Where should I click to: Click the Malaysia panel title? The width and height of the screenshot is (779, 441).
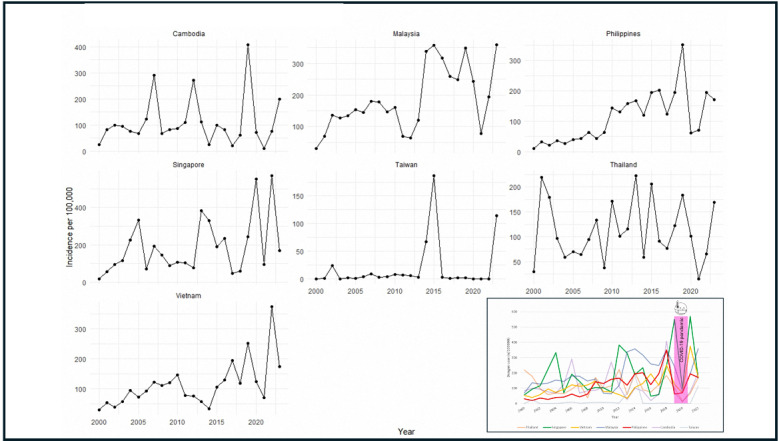tap(405, 33)
